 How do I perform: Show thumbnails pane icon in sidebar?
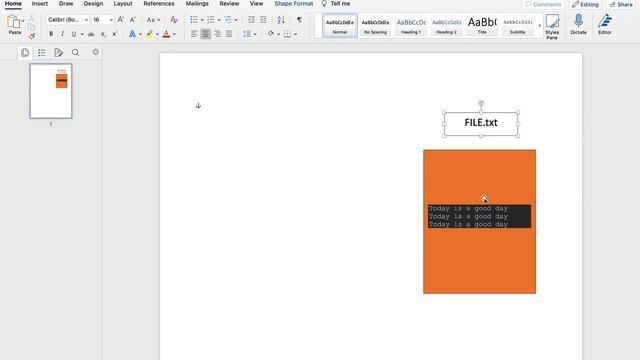(x=25, y=53)
